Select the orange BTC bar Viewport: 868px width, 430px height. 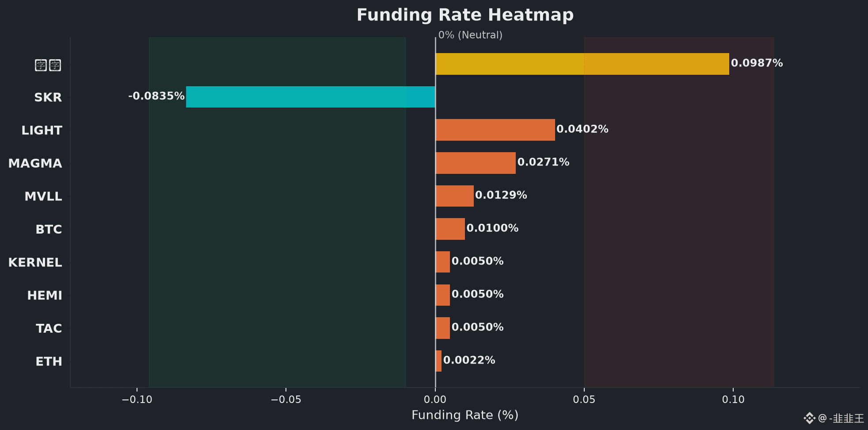tap(450, 229)
